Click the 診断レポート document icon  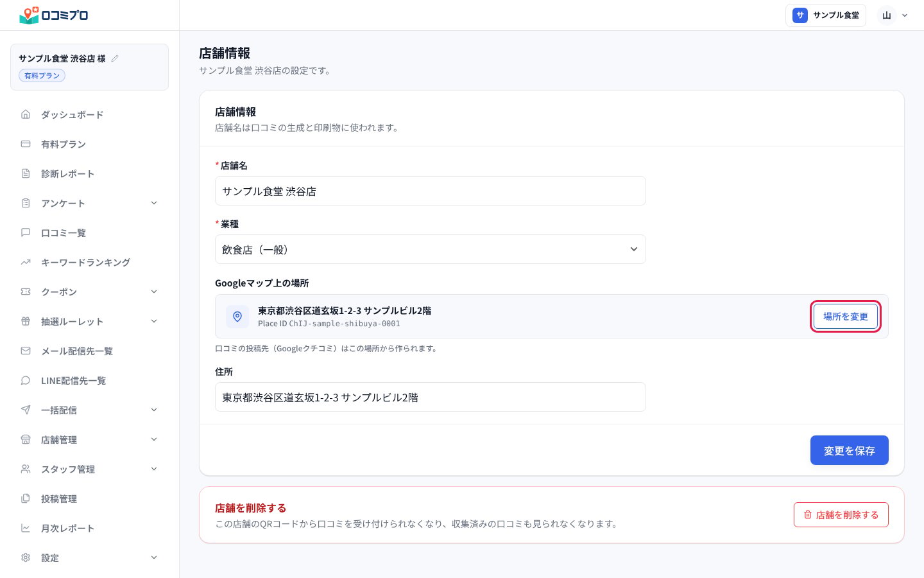[26, 173]
